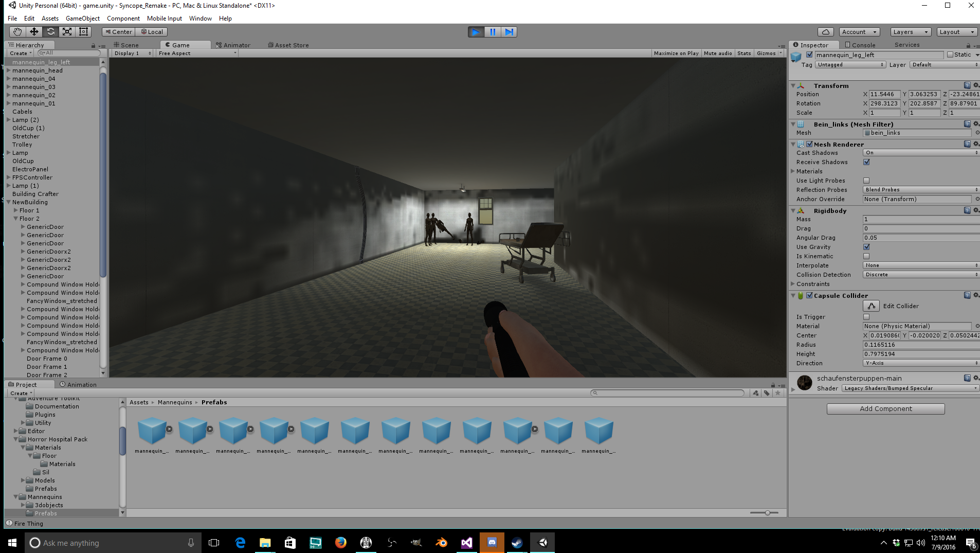Click the Step frame button
Viewport: 980px width, 553px height.
(x=509, y=32)
